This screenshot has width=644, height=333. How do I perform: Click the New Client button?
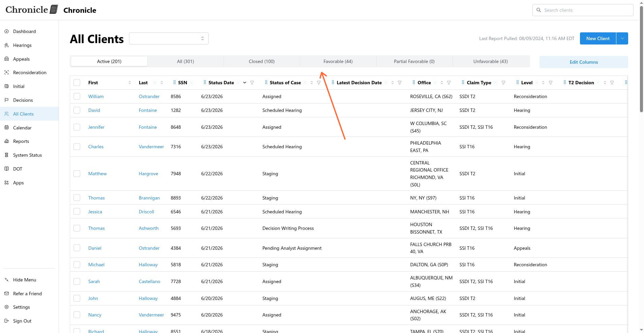pyautogui.click(x=598, y=38)
